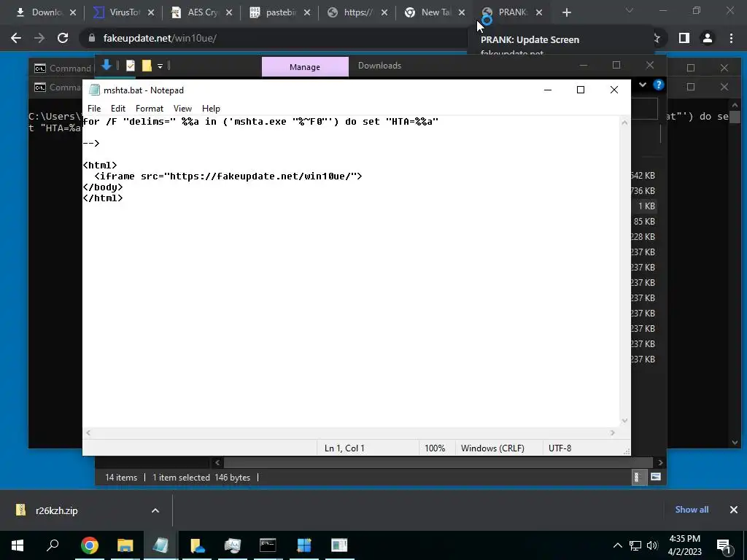Open Chrome from the taskbar

pyautogui.click(x=90, y=545)
